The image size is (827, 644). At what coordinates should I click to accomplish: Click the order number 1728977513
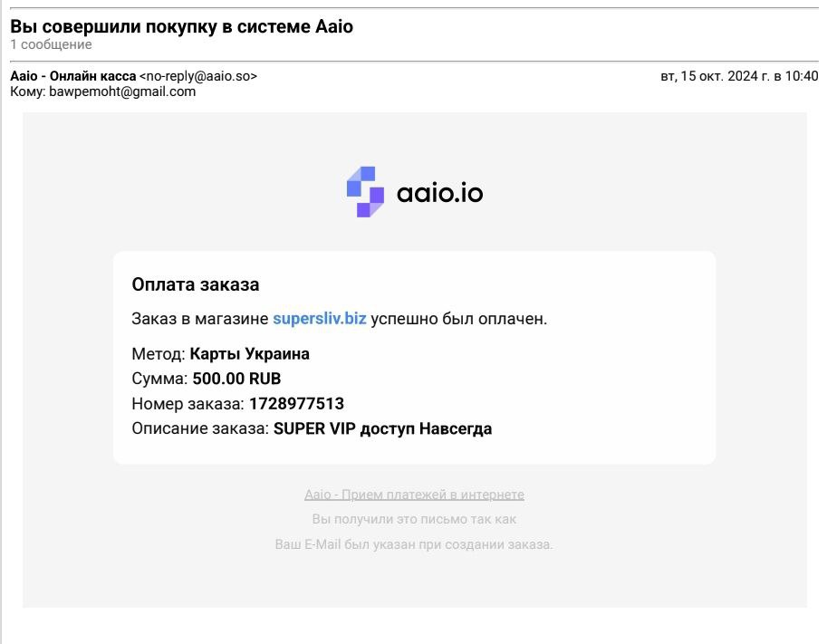click(x=296, y=403)
